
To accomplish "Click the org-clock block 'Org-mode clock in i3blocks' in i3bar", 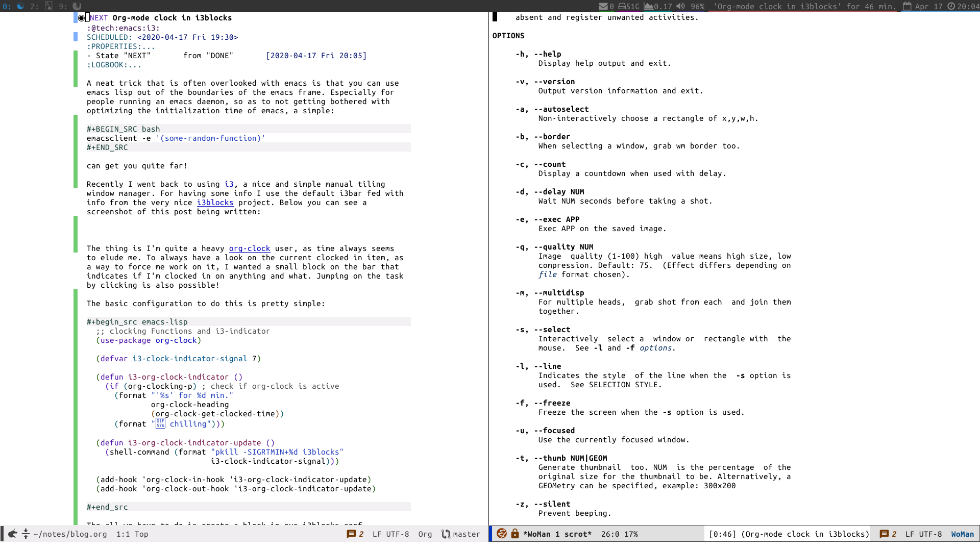I will 804,6.
